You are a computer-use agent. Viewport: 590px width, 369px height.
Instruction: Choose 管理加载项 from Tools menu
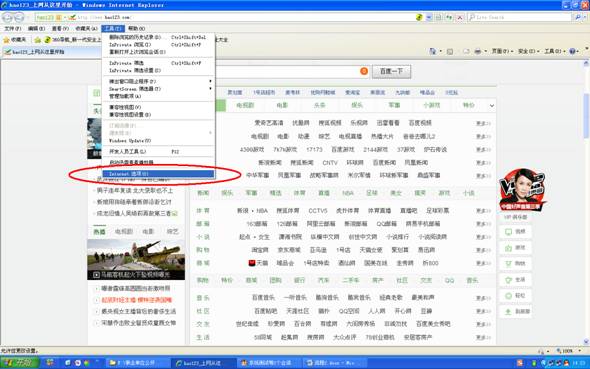point(158,96)
